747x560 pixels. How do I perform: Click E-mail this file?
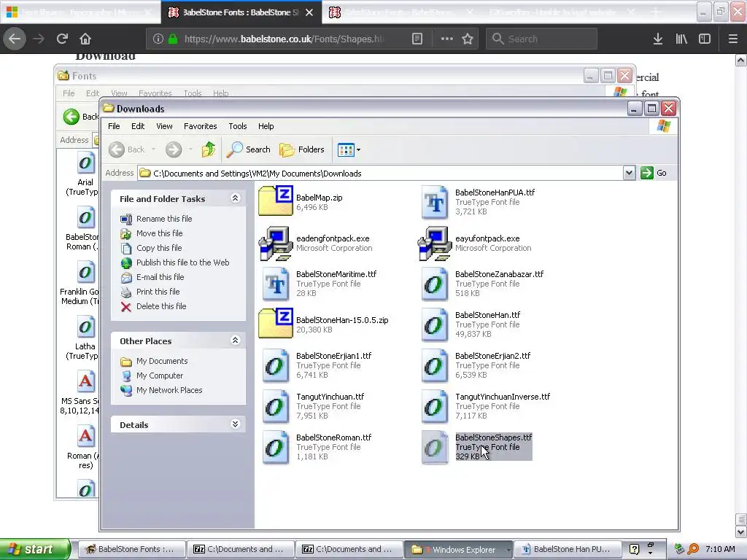point(152,277)
